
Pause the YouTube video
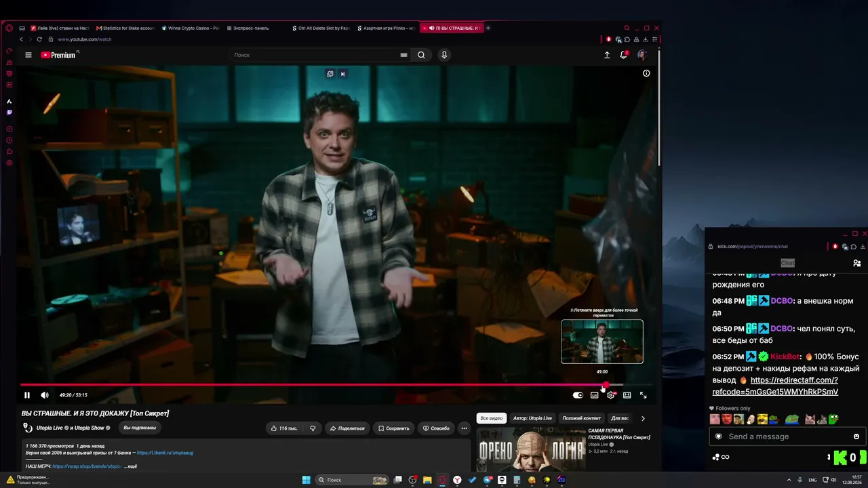pyautogui.click(x=27, y=395)
